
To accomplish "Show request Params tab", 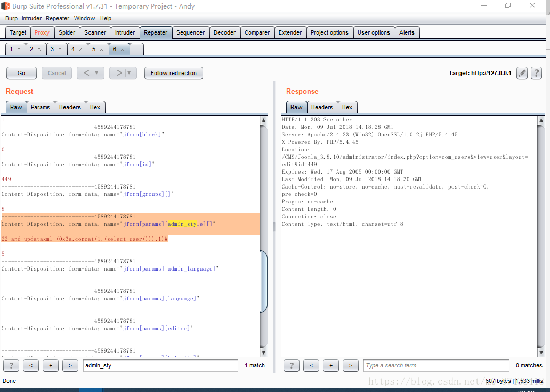I will pos(41,107).
